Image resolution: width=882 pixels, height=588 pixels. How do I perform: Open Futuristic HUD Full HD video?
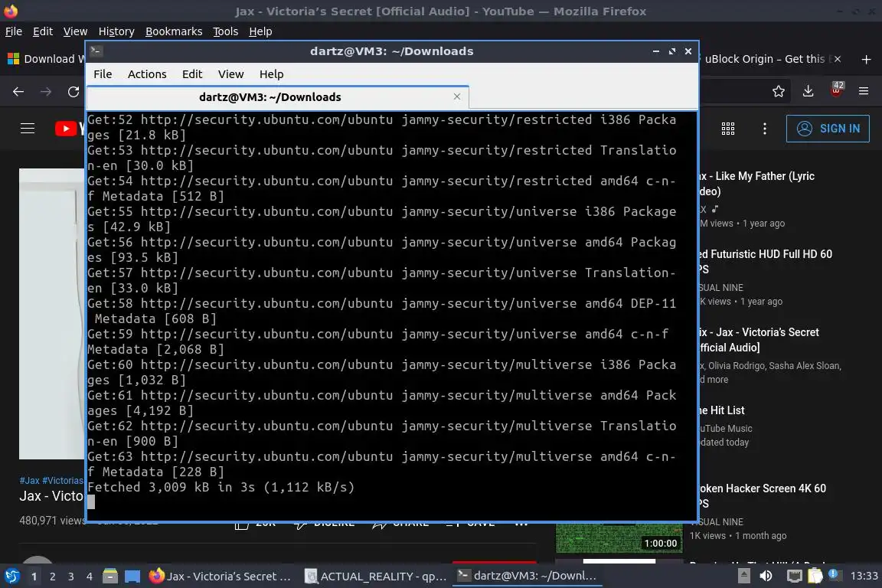coord(765,262)
